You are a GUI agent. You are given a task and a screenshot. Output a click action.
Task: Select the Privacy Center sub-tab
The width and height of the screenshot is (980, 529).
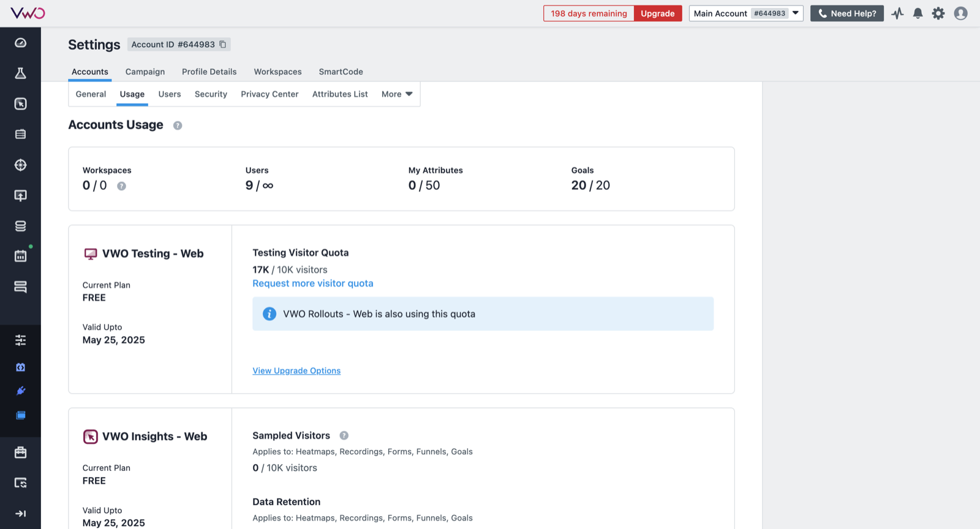(269, 94)
